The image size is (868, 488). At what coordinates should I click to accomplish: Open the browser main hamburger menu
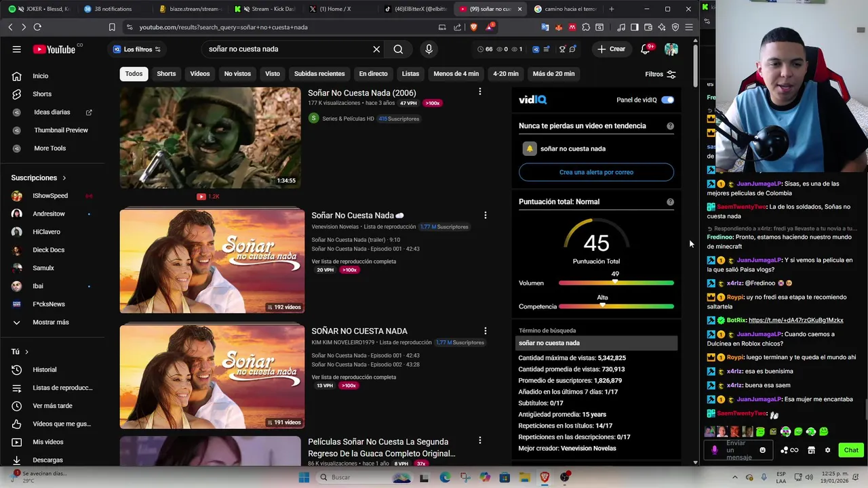[x=689, y=27]
